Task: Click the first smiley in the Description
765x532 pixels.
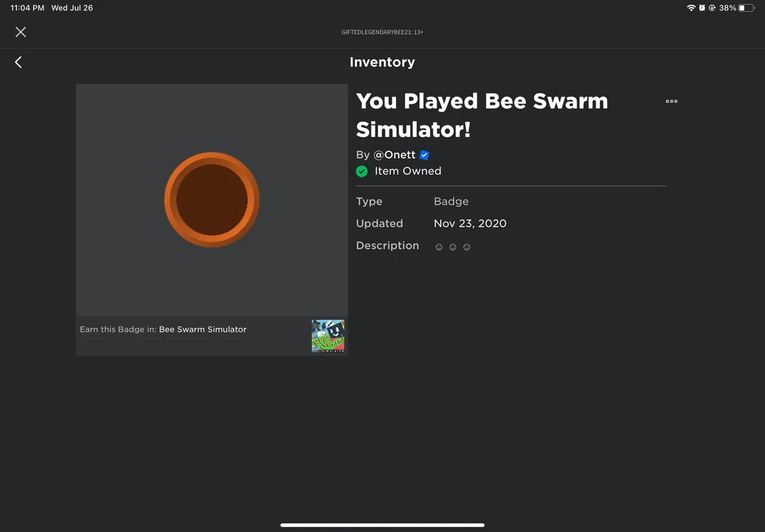Action: [438, 247]
